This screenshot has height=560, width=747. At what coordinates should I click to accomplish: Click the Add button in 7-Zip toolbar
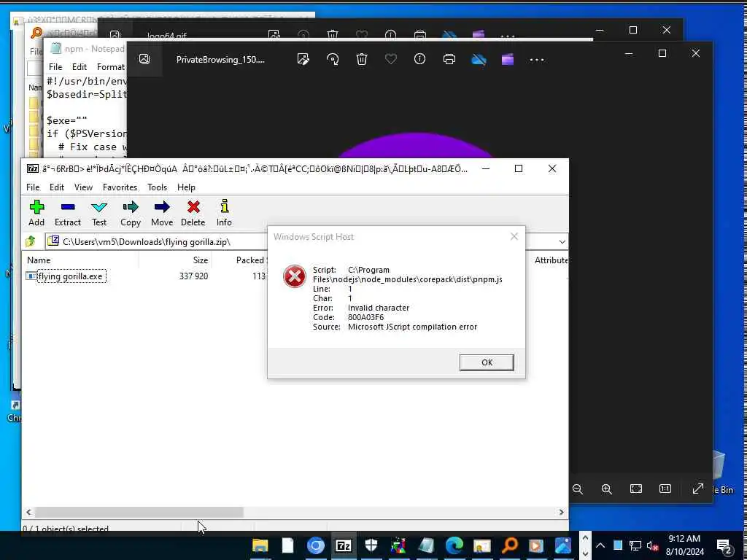pyautogui.click(x=36, y=213)
